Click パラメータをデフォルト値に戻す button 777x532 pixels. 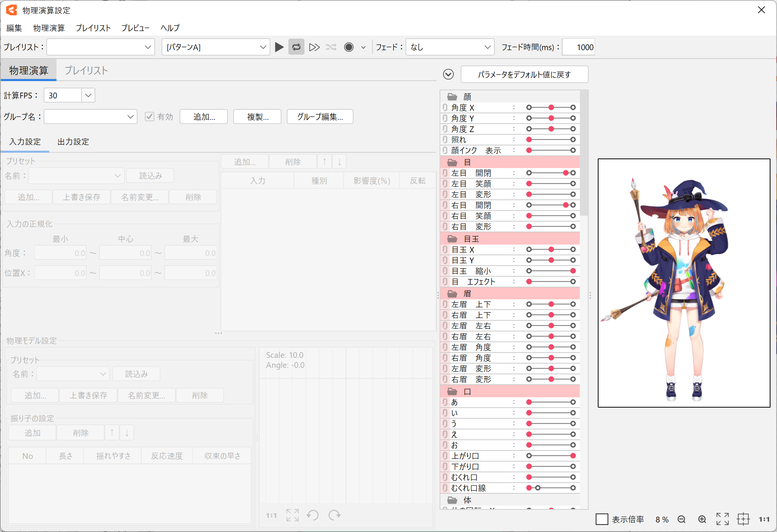click(x=524, y=74)
